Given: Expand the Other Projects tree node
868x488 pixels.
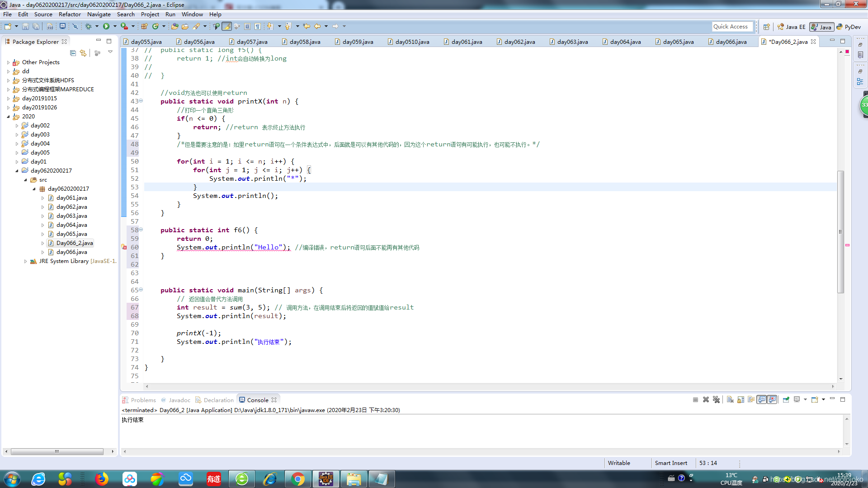Looking at the screenshot, I should [x=8, y=62].
